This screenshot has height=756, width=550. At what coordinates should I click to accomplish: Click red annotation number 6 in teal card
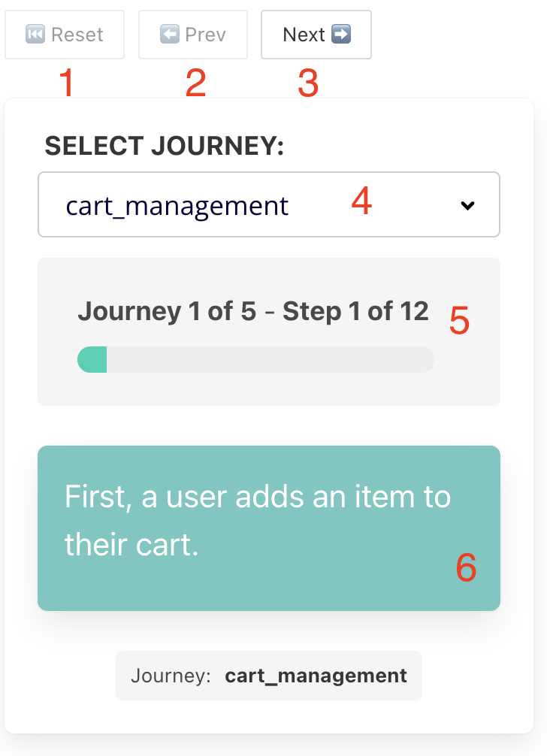click(x=466, y=568)
